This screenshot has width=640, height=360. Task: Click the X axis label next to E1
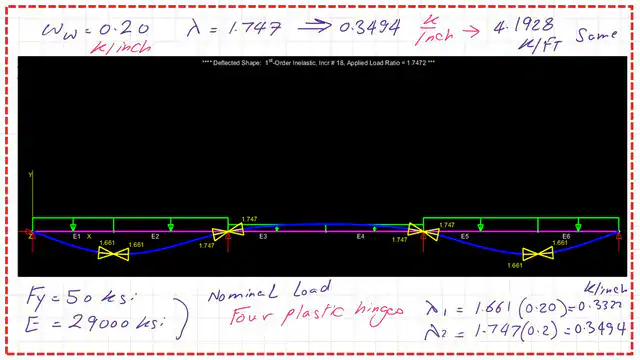[x=89, y=237]
